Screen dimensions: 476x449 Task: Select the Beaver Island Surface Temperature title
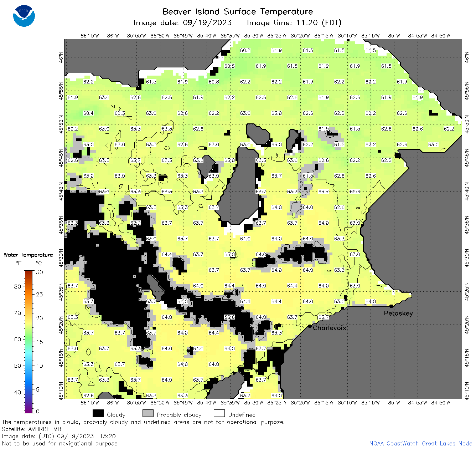238,11
